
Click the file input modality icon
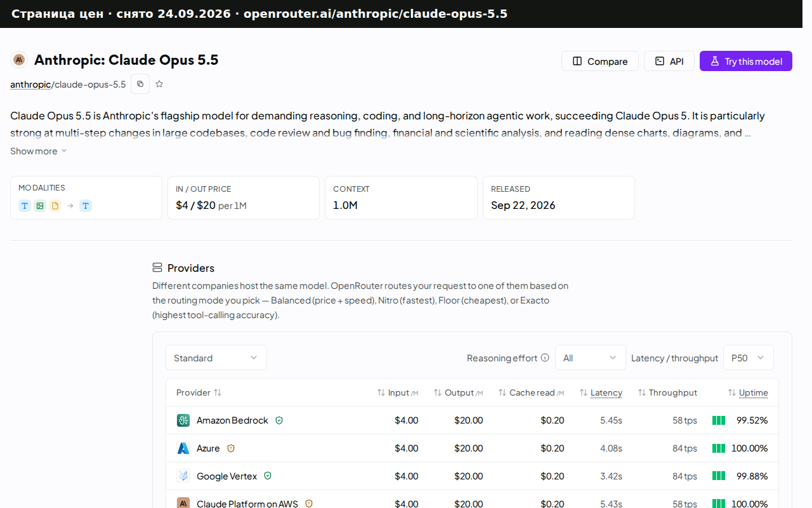pos(55,206)
